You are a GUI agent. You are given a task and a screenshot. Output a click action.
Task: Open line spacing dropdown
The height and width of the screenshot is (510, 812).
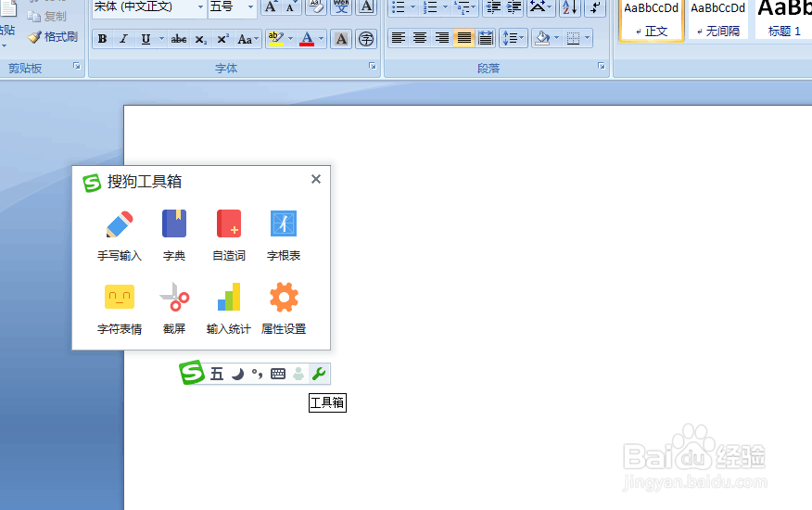coord(514,38)
